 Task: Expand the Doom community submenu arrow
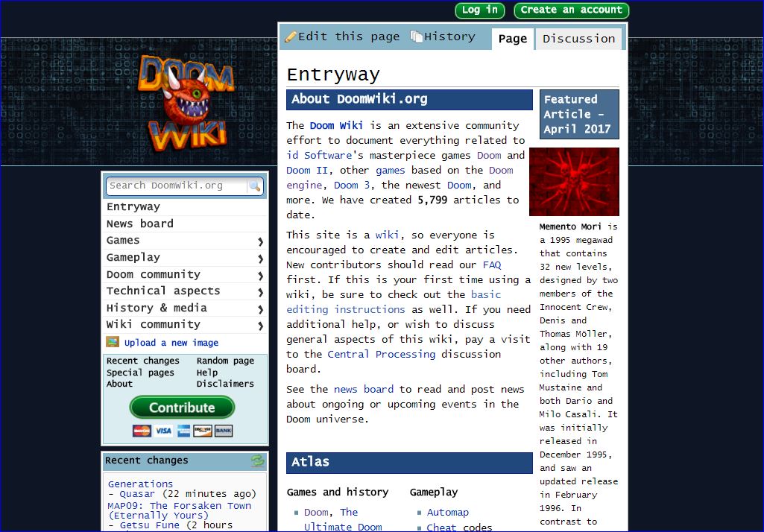click(261, 276)
